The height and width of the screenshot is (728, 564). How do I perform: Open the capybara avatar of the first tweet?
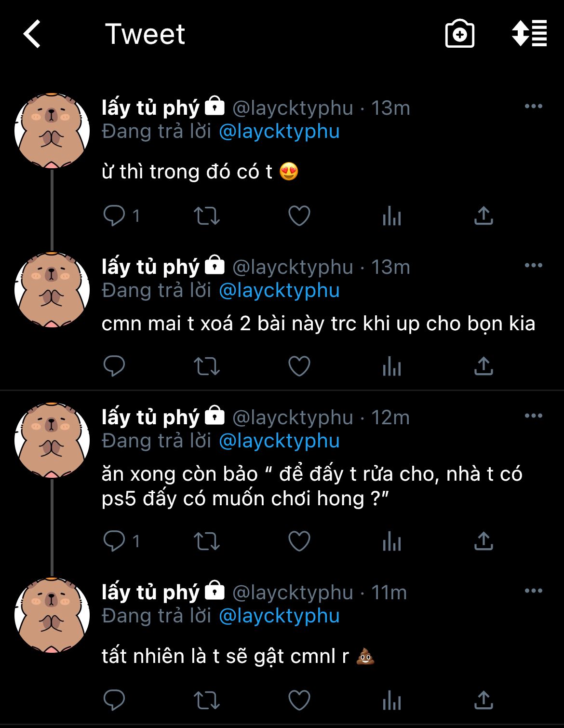52,131
